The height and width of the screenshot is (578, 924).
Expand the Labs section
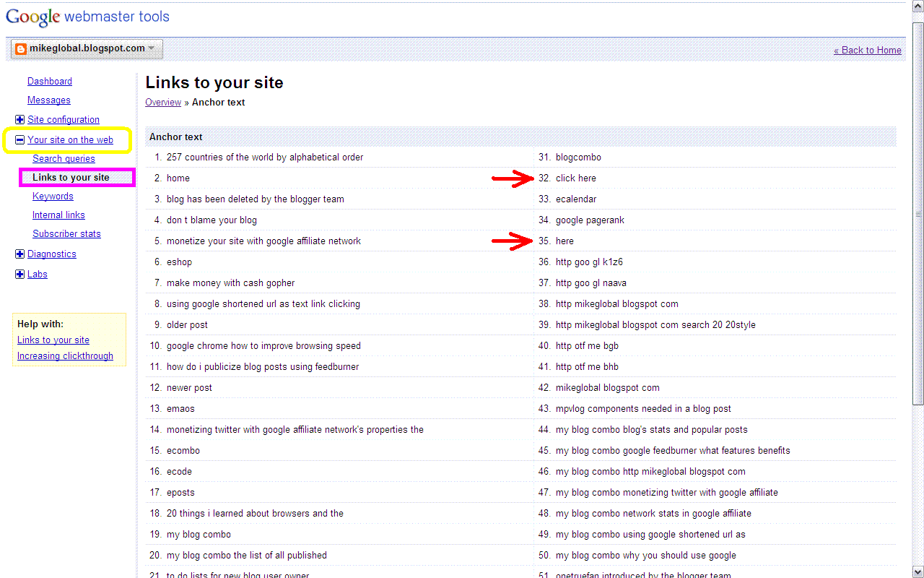tap(19, 275)
